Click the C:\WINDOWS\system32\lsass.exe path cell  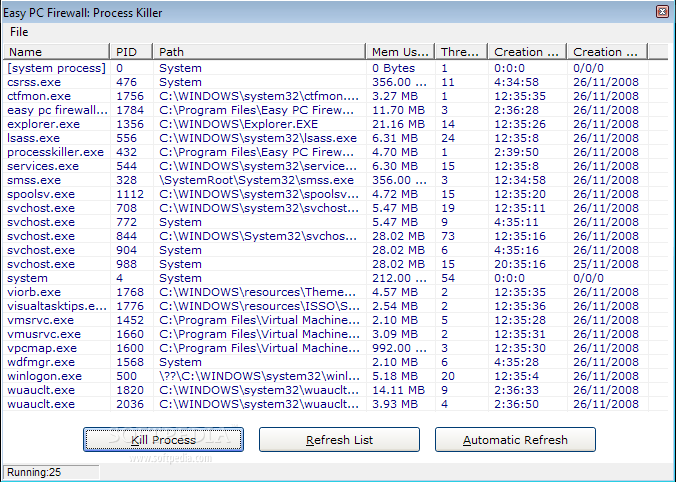(258, 138)
